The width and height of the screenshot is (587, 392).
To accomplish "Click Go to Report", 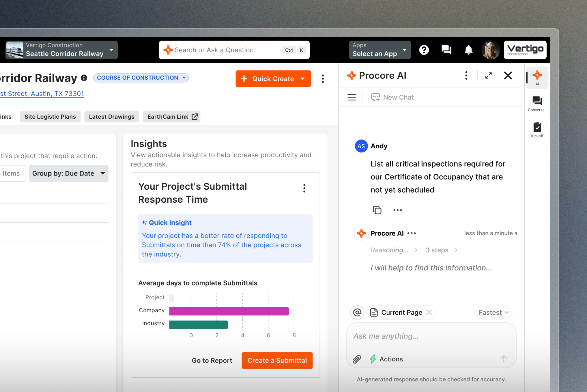I will (212, 360).
